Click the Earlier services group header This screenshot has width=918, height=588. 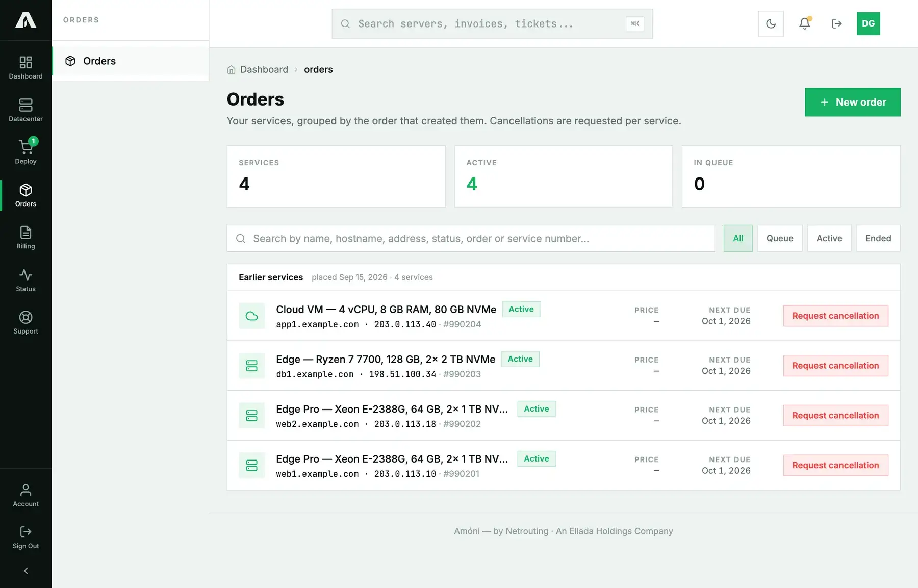click(x=563, y=277)
